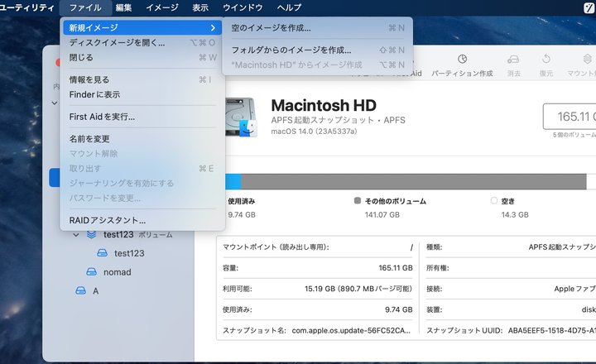Click the nomad drive icon

[91, 271]
